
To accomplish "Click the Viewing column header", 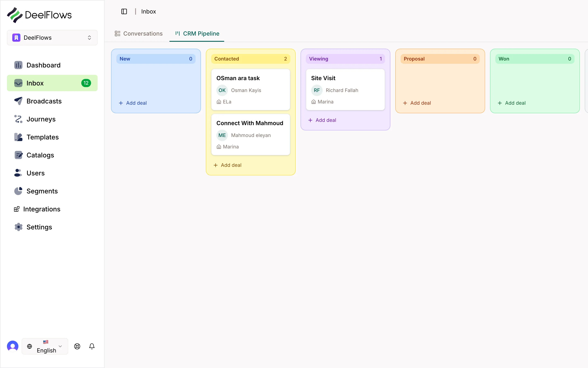I will [345, 59].
